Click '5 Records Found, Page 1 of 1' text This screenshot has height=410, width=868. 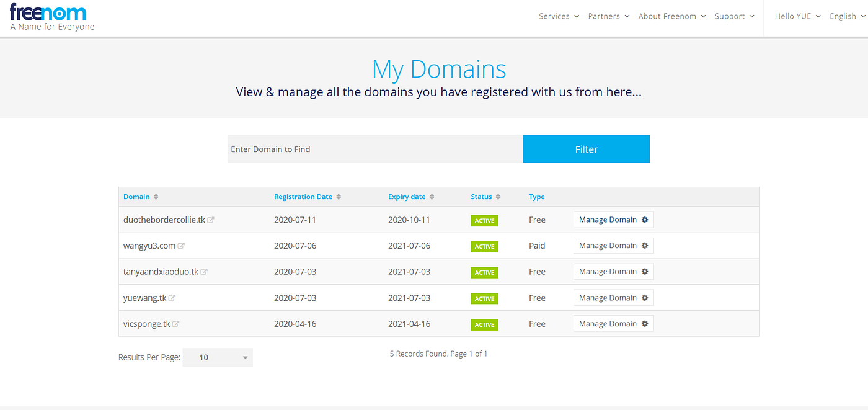click(x=438, y=354)
